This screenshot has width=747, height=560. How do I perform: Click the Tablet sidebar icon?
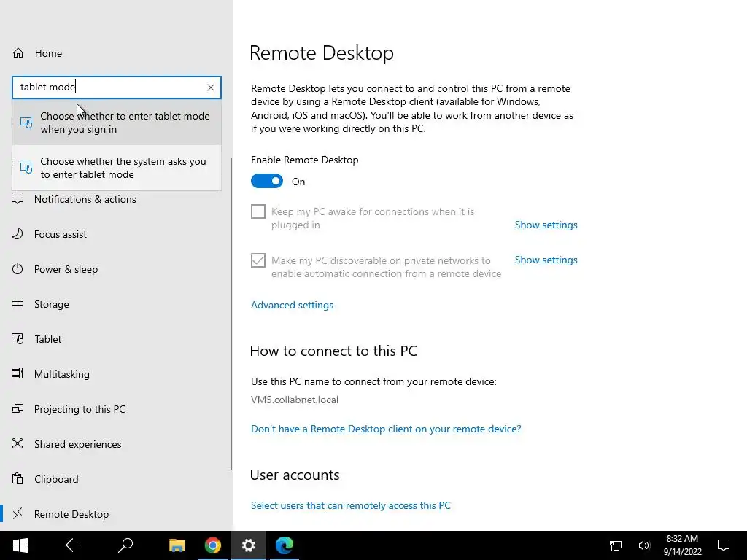18,338
